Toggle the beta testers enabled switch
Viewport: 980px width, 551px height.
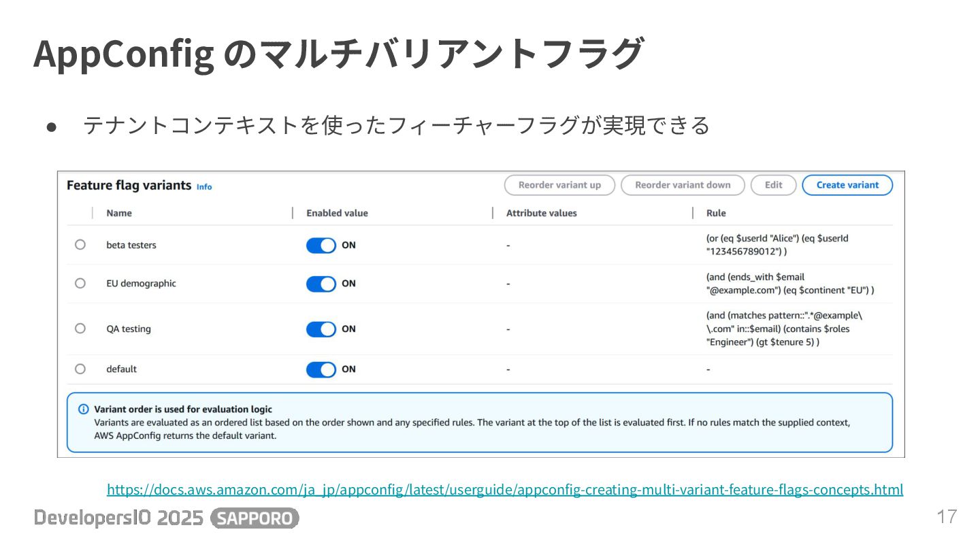321,246
